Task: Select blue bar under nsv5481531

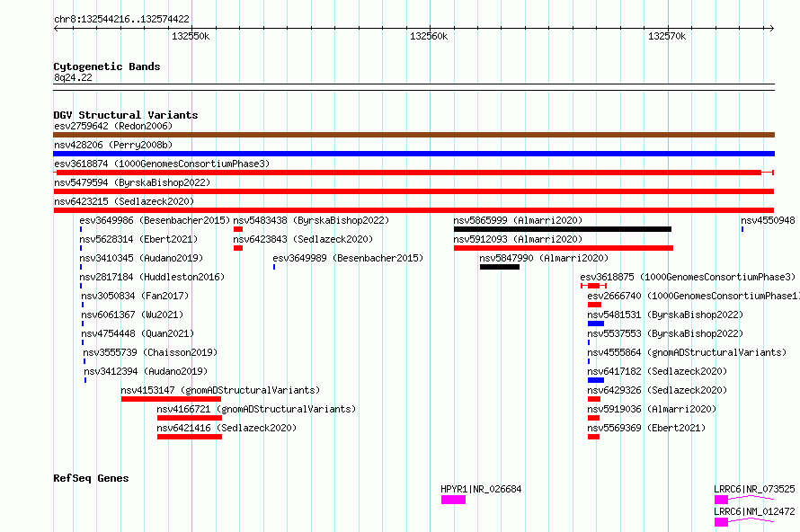Action: pyautogui.click(x=596, y=324)
